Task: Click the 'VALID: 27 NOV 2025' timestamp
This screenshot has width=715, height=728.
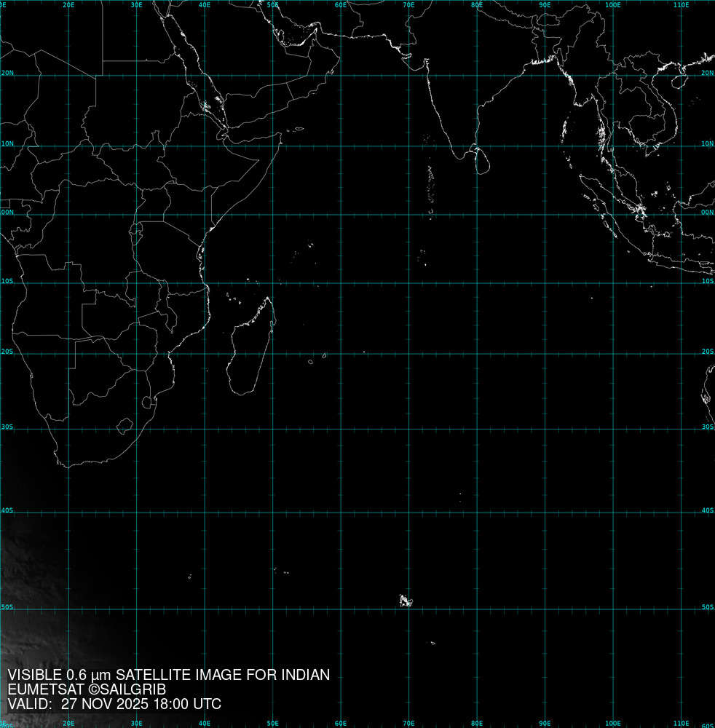Action: tap(114, 704)
